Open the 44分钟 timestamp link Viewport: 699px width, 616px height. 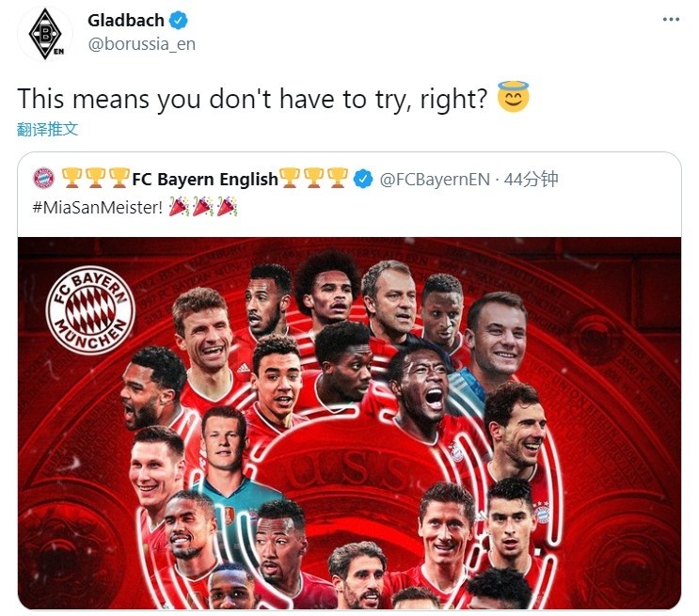click(531, 180)
